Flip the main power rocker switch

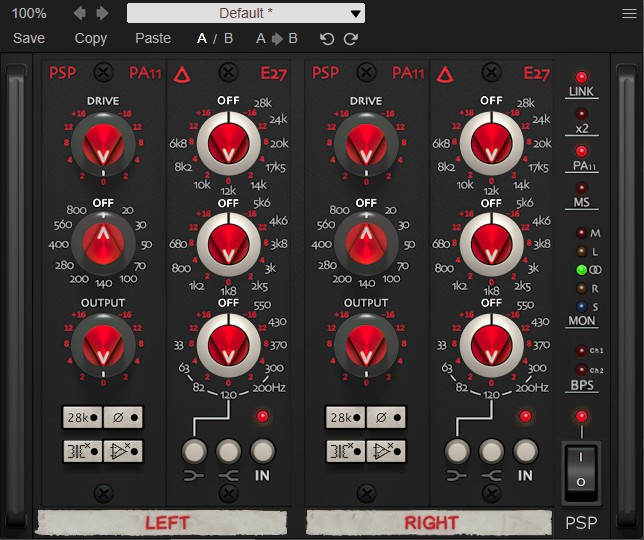[x=581, y=471]
